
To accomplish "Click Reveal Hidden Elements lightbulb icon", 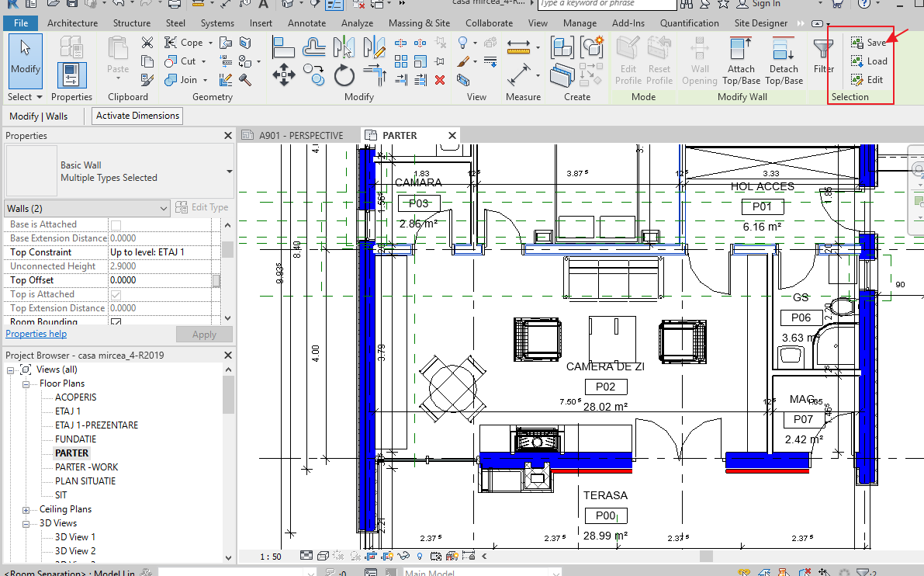I will (x=420, y=556).
